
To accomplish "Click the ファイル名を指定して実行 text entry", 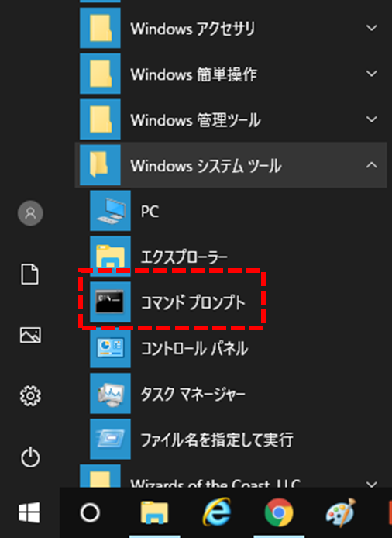I will tap(217, 440).
